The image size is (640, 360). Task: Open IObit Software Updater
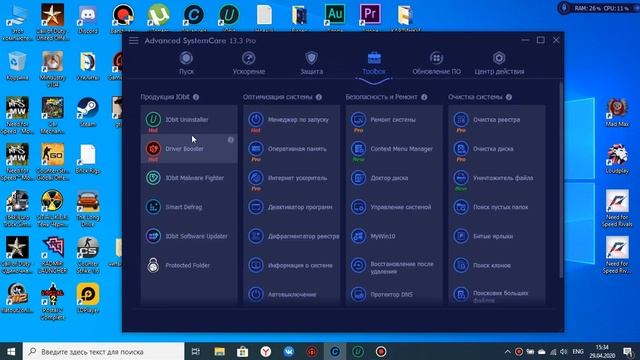click(x=189, y=236)
